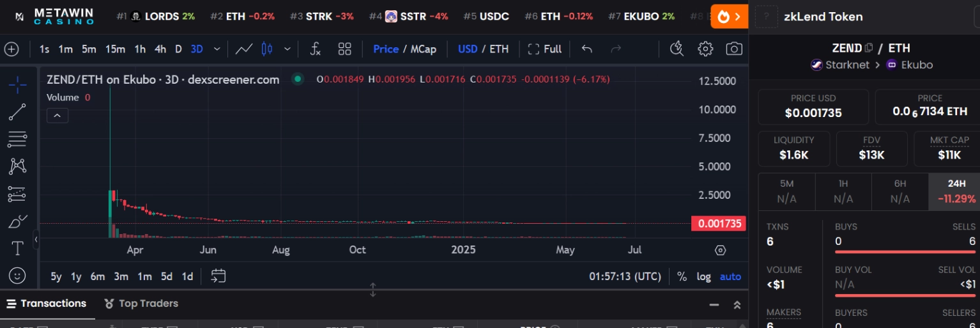Copy the ZEND token address
The width and height of the screenshot is (980, 328).
pyautogui.click(x=868, y=48)
